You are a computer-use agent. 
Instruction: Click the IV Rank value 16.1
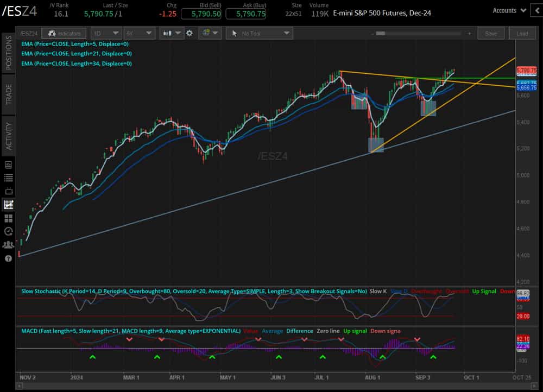coord(61,14)
